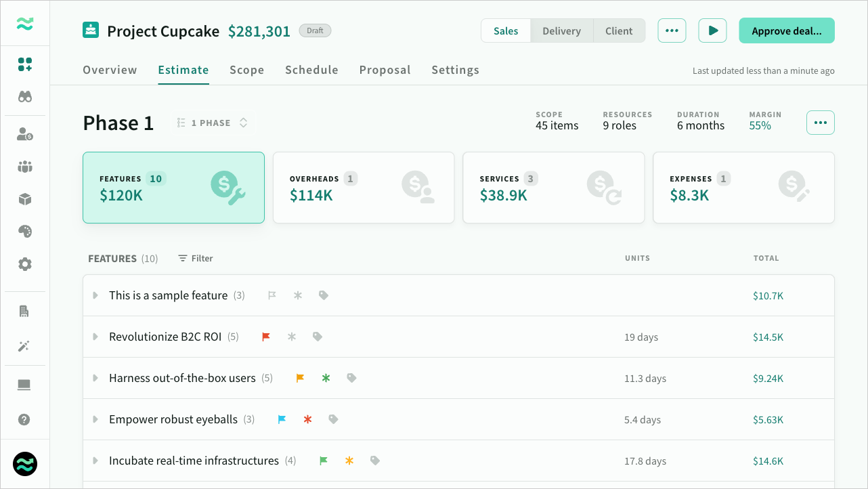Click the magic wand icon in sidebar
This screenshot has height=489, width=868.
click(x=25, y=346)
